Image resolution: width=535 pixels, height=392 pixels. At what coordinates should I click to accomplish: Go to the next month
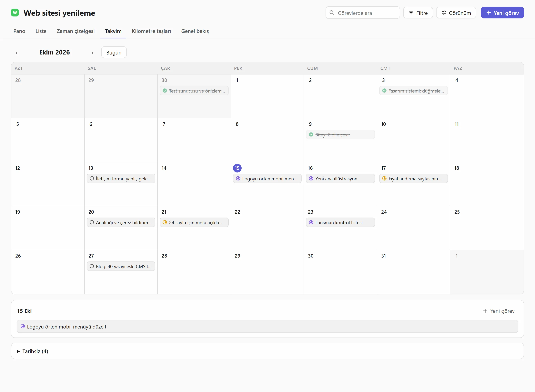tap(93, 53)
